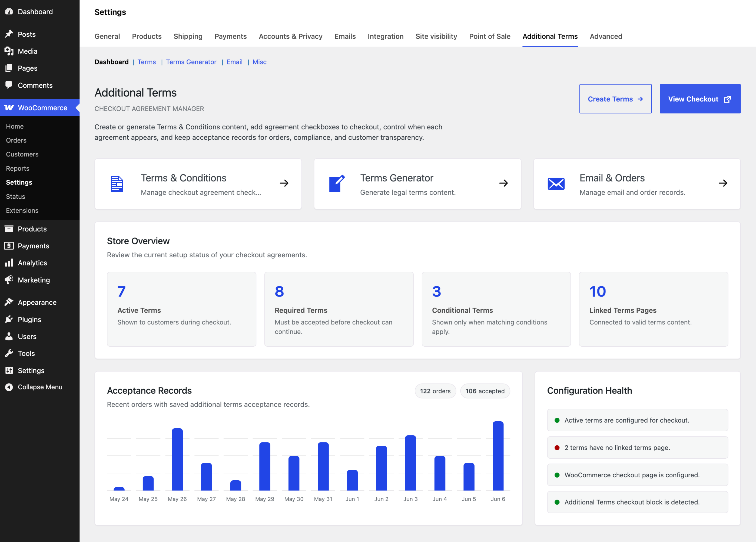This screenshot has height=542, width=756.
Task: Click the 106 accepted badge
Action: click(x=485, y=391)
